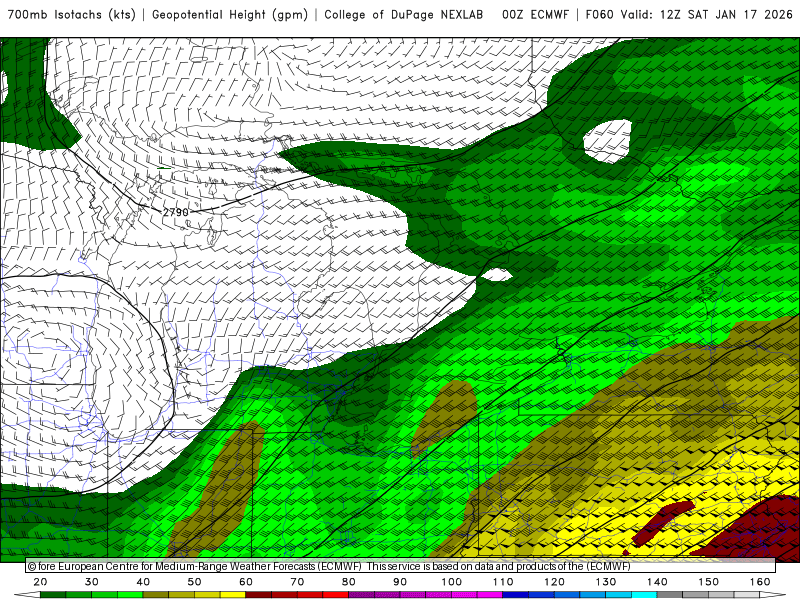Click the 'College of DuPage NEXLAB' label
800x600 pixels.
(x=404, y=15)
